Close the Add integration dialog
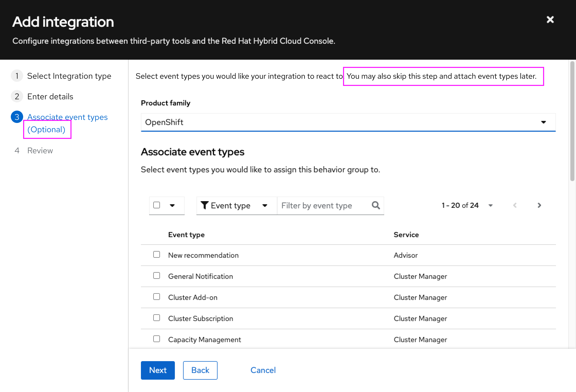576x392 pixels. [x=550, y=20]
